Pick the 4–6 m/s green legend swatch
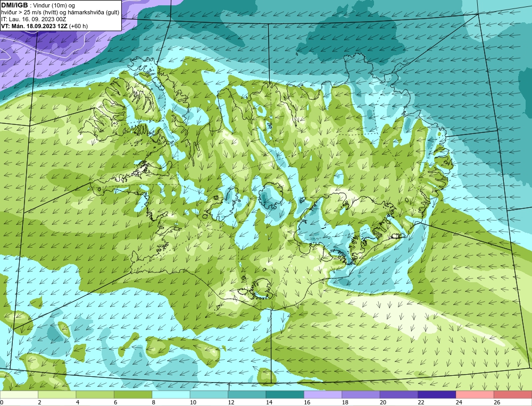Viewport: 532px width, 406px height. point(95,394)
